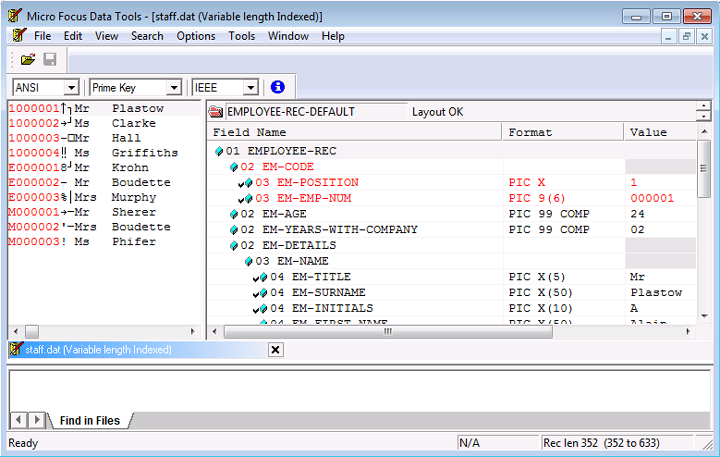The width and height of the screenshot is (720, 457).
Task: Open the ANSI character set dropdown
Action: coord(70,88)
